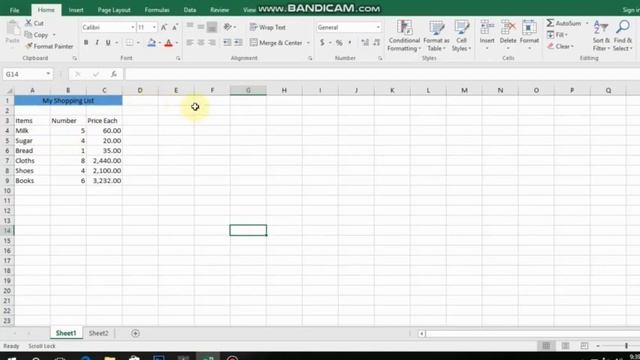Image resolution: width=640 pixels, height=360 pixels.
Task: Expand the Name Box dropdown arrow
Action: [48, 74]
